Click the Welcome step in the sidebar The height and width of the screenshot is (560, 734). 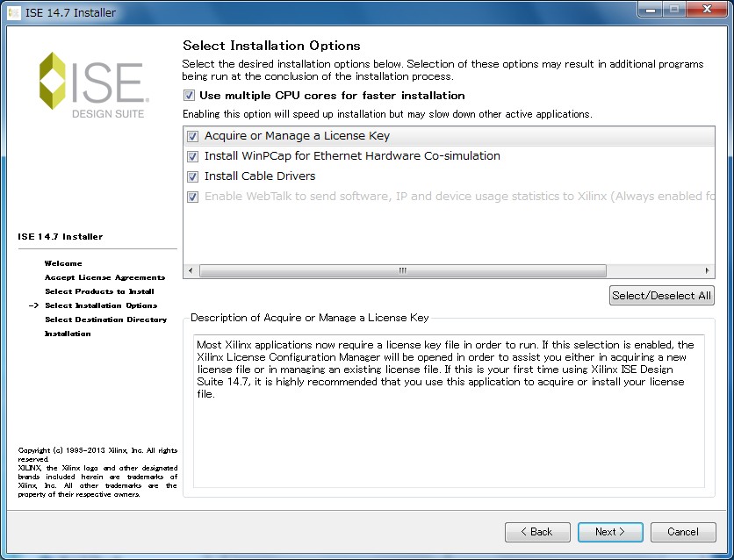click(63, 263)
